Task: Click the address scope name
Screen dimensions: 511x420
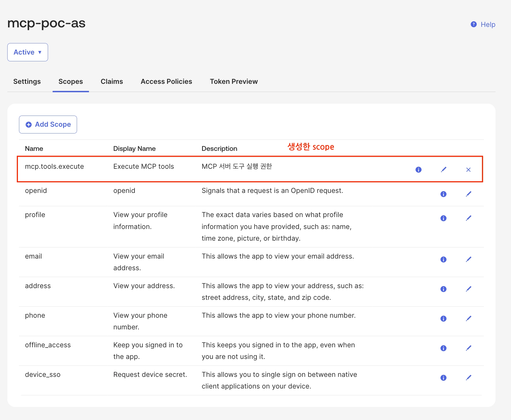Action: (x=38, y=286)
